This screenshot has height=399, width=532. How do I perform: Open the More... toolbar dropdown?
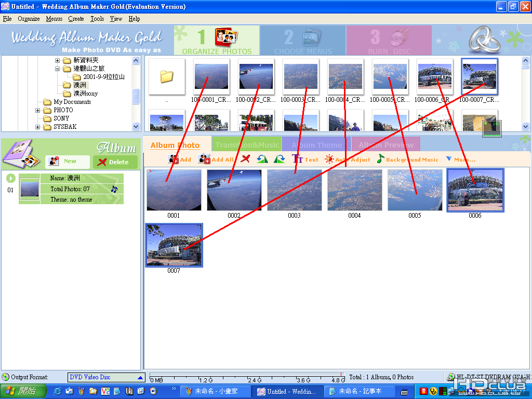(461, 159)
